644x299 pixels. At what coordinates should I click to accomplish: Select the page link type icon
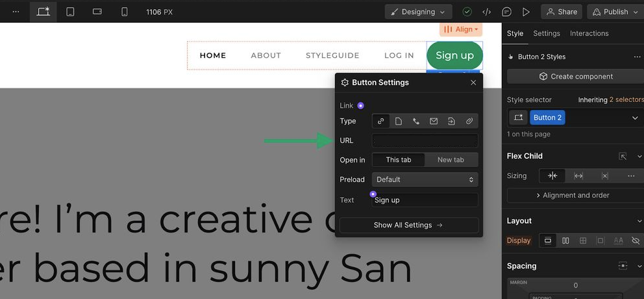pyautogui.click(x=399, y=121)
